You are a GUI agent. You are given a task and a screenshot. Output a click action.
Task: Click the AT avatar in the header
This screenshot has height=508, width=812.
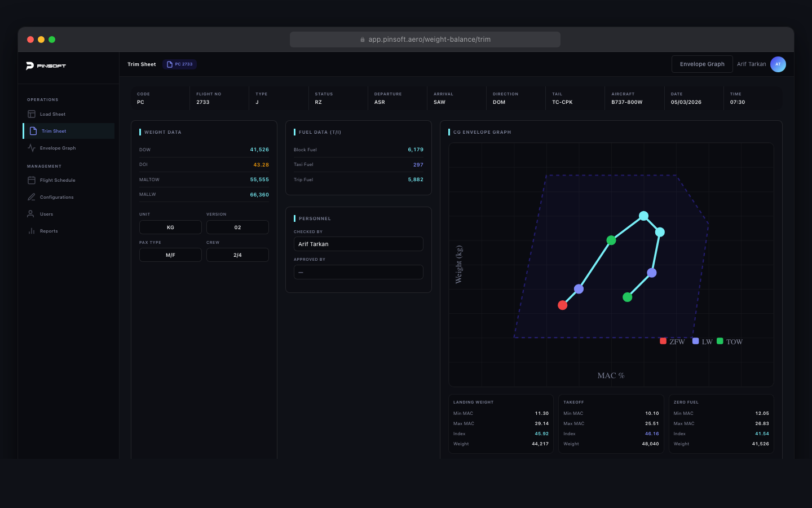778,64
